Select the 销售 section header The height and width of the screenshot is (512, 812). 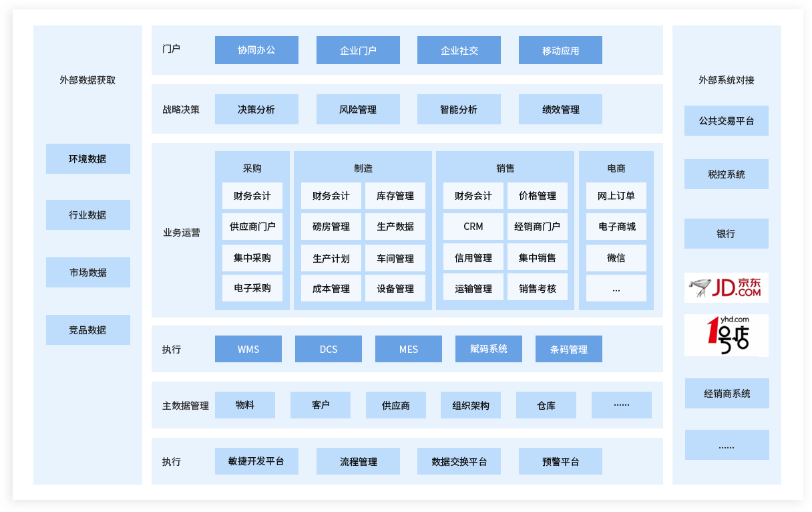point(505,168)
